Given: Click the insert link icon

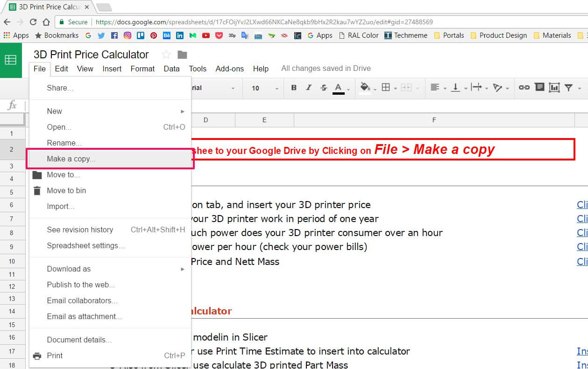Looking at the screenshot, I should pyautogui.click(x=524, y=88).
